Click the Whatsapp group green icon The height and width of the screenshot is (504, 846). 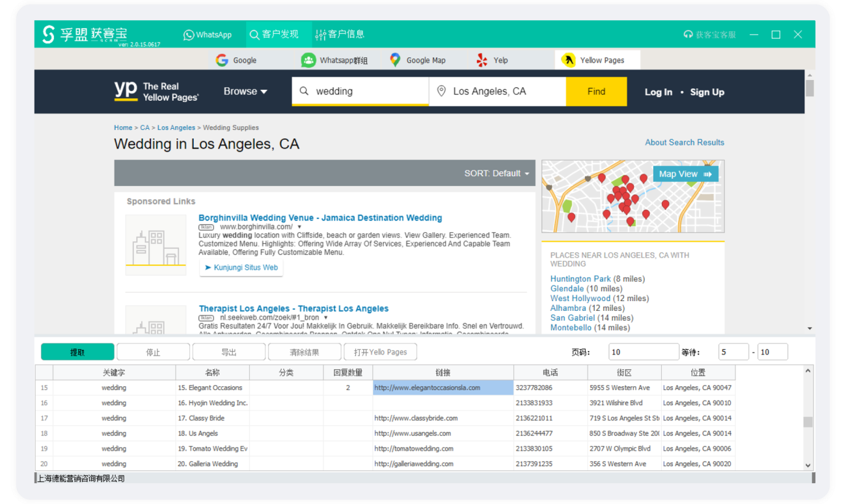pyautogui.click(x=308, y=60)
